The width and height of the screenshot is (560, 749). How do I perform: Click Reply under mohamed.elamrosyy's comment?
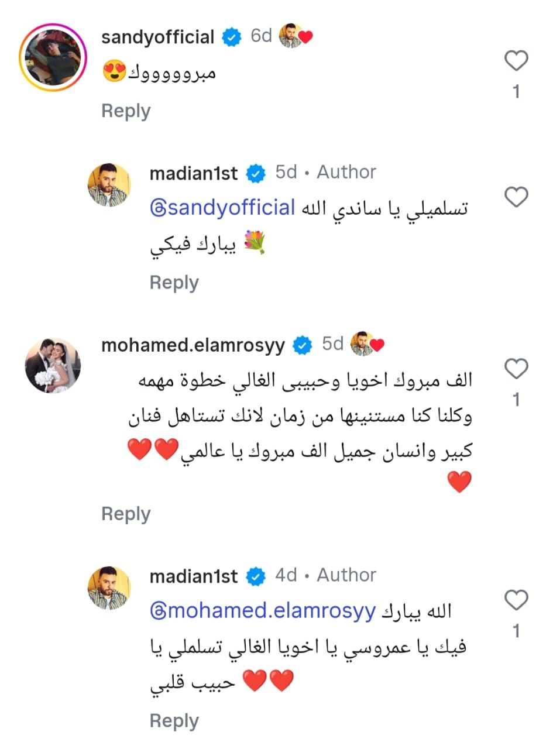point(125,514)
